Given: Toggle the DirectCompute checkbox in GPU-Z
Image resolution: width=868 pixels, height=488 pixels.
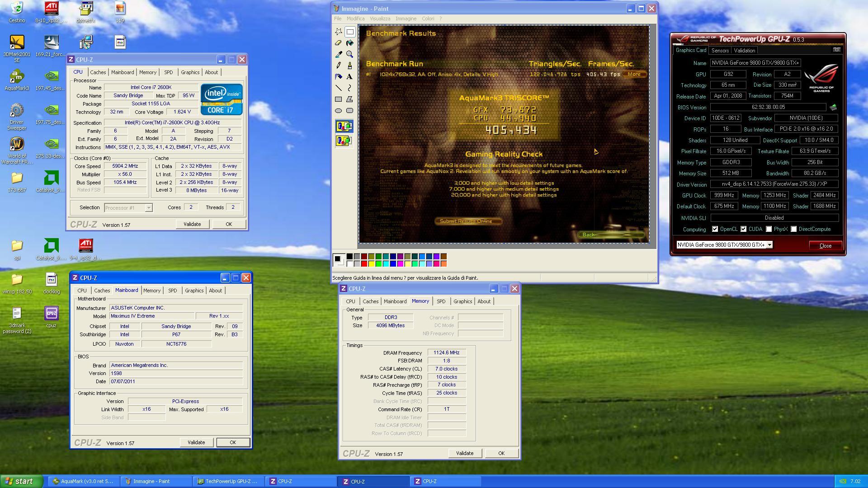Looking at the screenshot, I should pyautogui.click(x=793, y=229).
